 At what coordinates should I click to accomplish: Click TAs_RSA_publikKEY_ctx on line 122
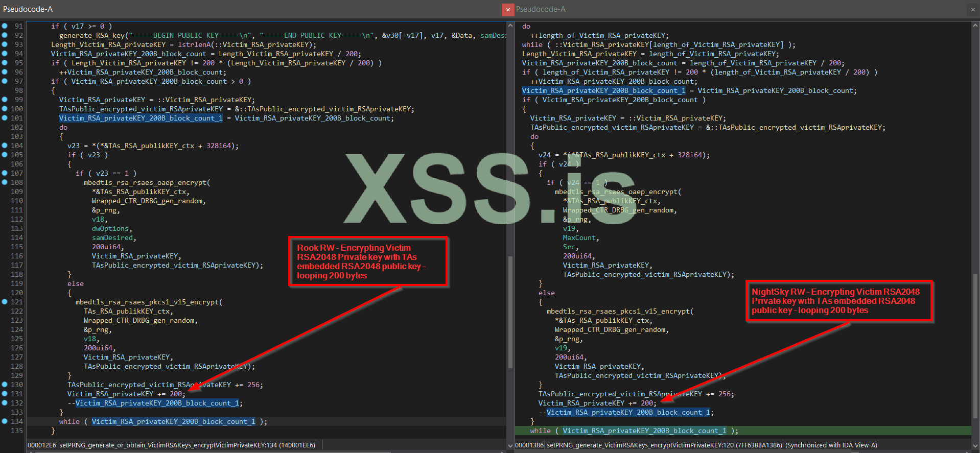click(x=127, y=311)
